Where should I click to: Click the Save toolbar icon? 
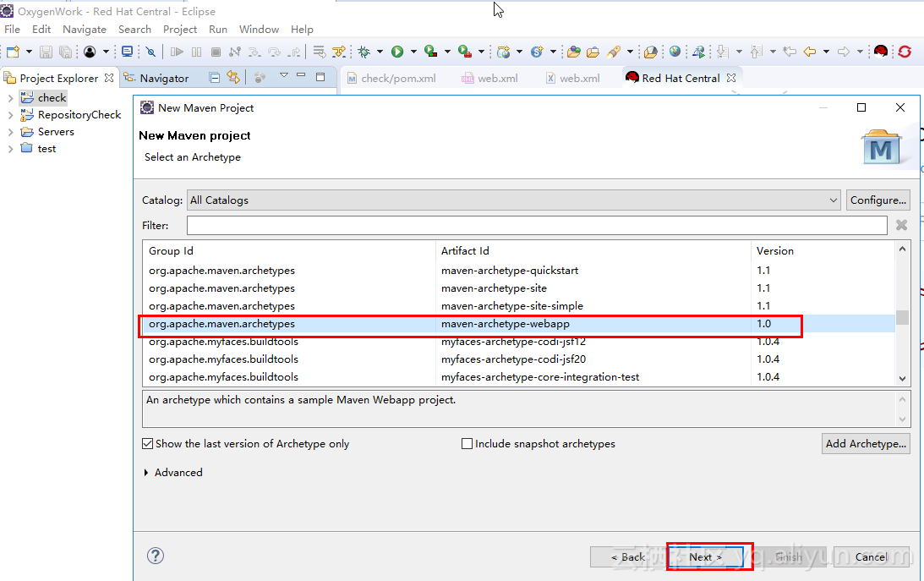(46, 52)
